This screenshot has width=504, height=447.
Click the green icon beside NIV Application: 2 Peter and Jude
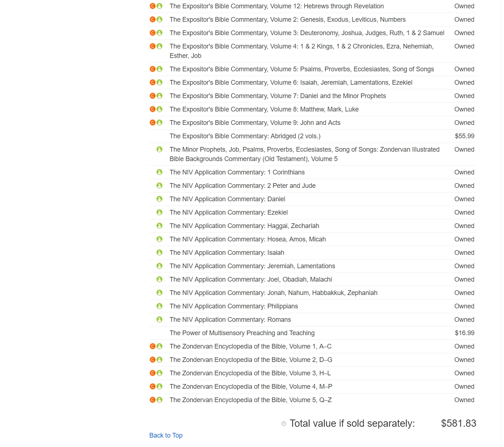click(x=159, y=186)
